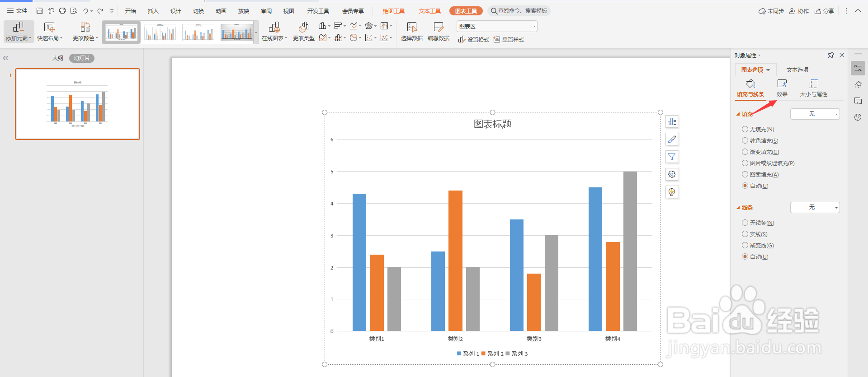Select slide 1 thumbnail
Screen dimensions: 868x377
(78, 104)
